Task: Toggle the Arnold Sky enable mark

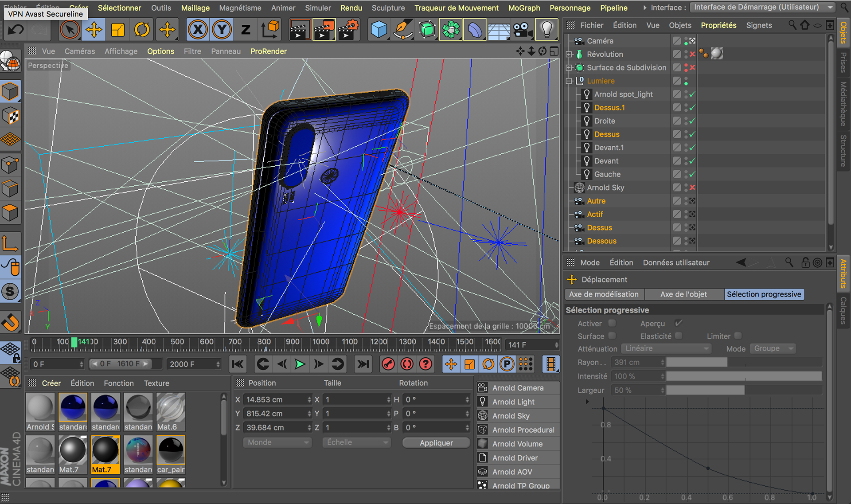Action: point(692,188)
